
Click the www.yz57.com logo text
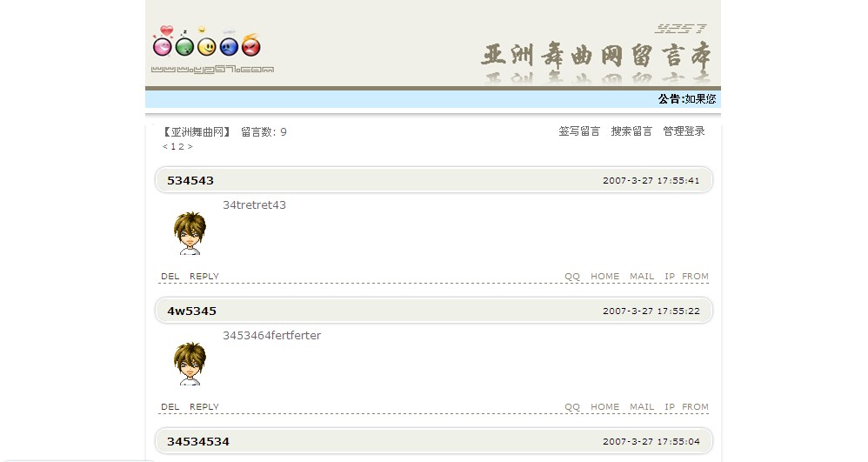click(x=212, y=70)
